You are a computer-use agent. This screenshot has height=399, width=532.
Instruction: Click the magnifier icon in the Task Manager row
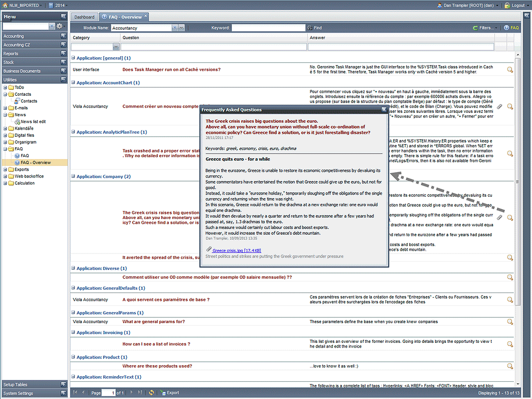[510, 70]
